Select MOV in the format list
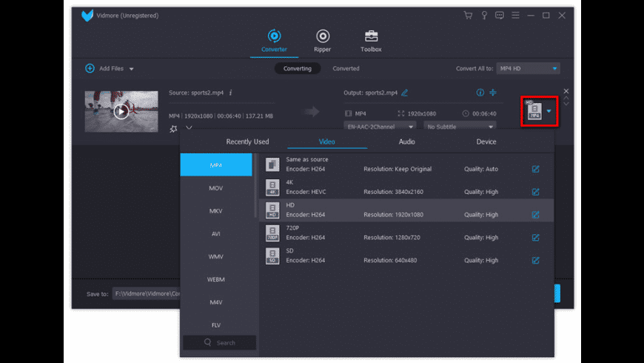Viewport: 644px width, 363px height. (216, 188)
